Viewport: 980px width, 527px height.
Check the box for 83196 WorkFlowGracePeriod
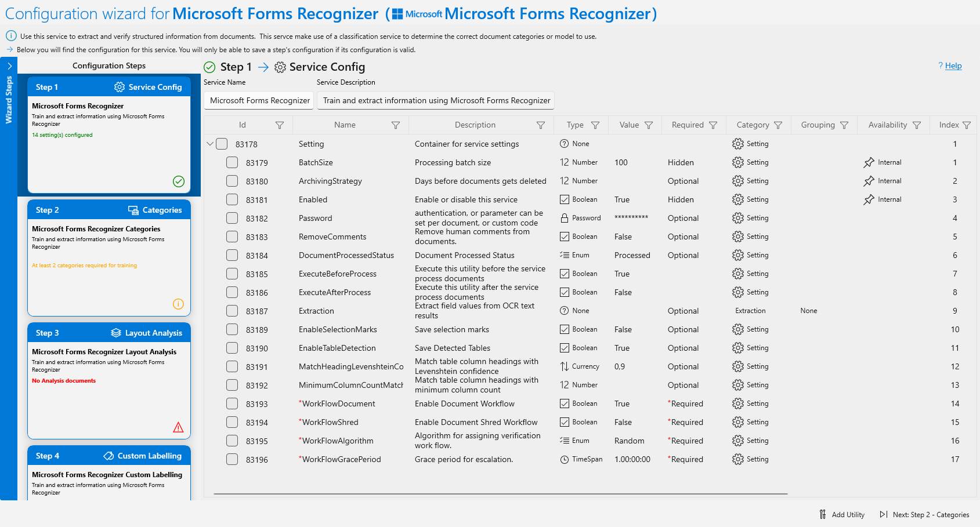pyautogui.click(x=232, y=459)
